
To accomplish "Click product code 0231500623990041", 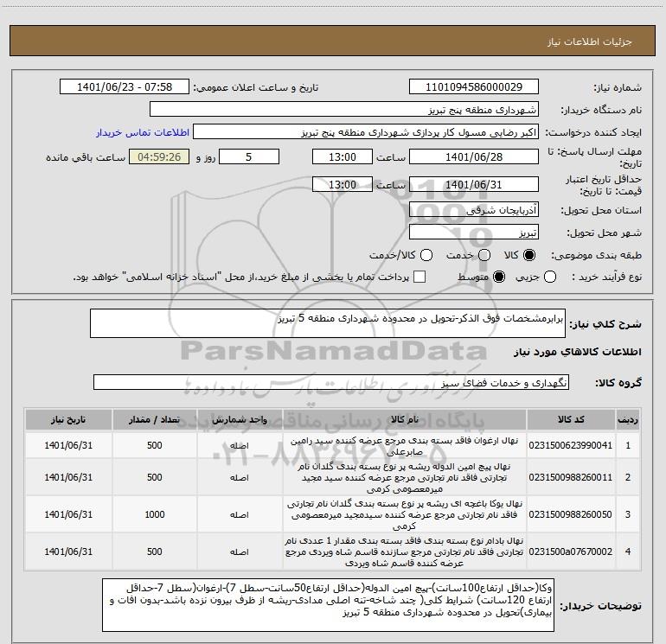I will (571, 445).
